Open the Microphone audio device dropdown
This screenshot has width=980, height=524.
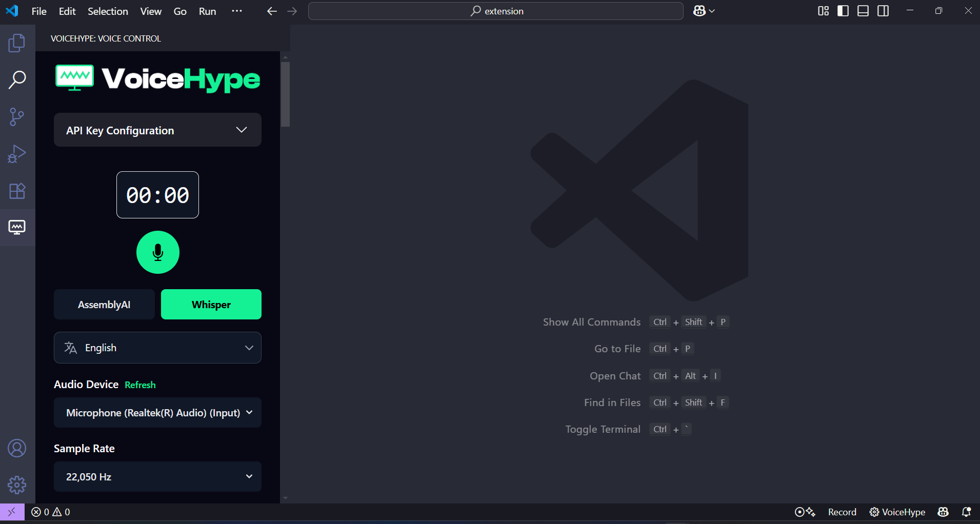click(157, 413)
